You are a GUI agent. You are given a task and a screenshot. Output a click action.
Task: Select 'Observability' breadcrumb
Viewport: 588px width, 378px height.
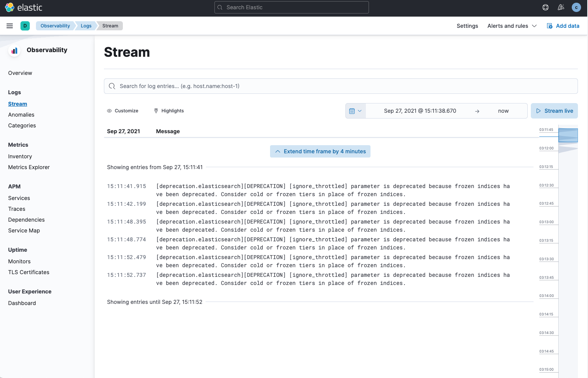pyautogui.click(x=55, y=26)
